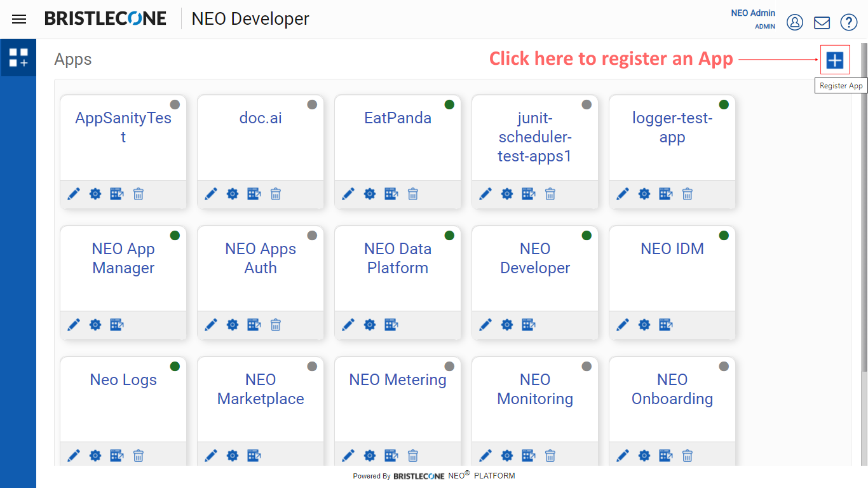Click the Register App plus button

tap(834, 60)
